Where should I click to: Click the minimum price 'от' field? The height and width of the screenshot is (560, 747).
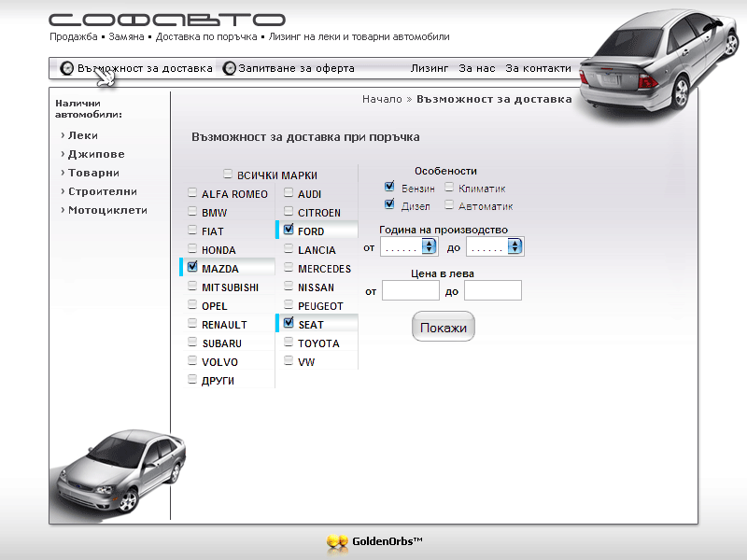[411, 290]
